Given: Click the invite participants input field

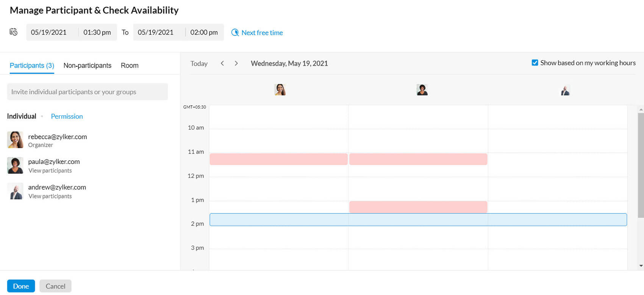Looking at the screenshot, I should click(x=88, y=92).
